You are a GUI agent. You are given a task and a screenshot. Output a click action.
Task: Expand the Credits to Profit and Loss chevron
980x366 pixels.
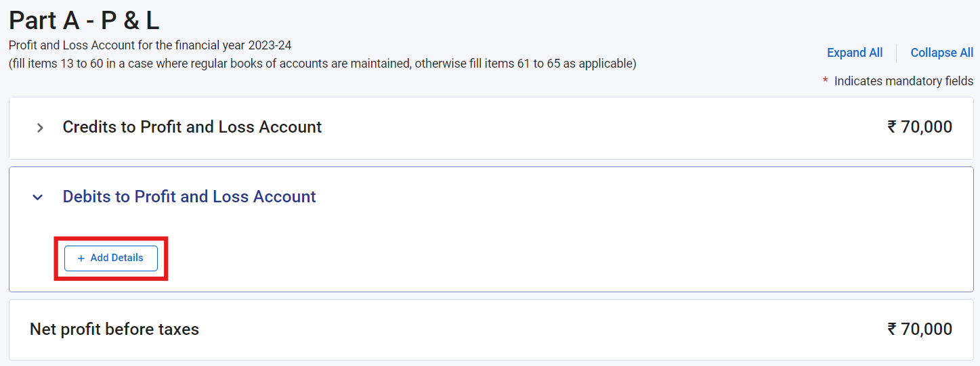(x=40, y=127)
